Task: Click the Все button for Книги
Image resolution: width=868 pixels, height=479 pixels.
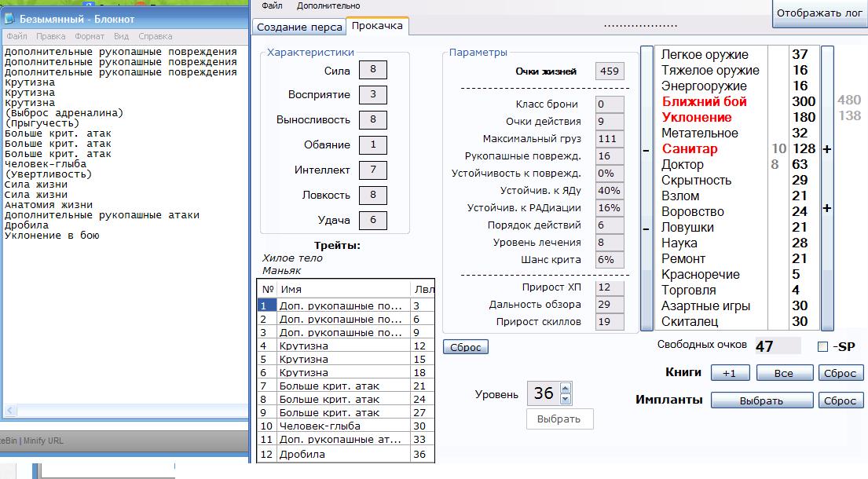Action: point(783,374)
